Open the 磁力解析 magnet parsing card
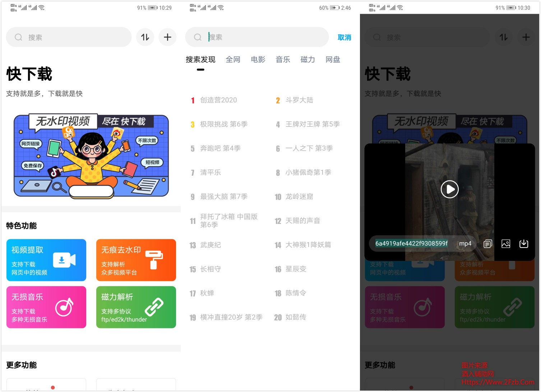 (x=136, y=307)
